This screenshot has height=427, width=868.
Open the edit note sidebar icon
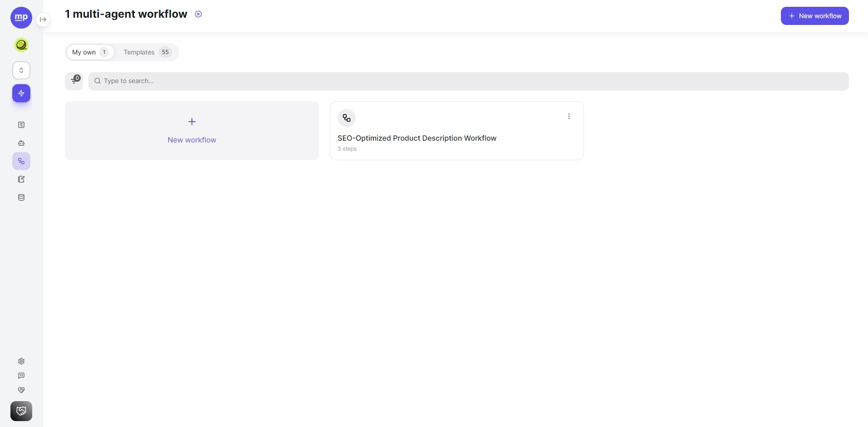pos(21,179)
